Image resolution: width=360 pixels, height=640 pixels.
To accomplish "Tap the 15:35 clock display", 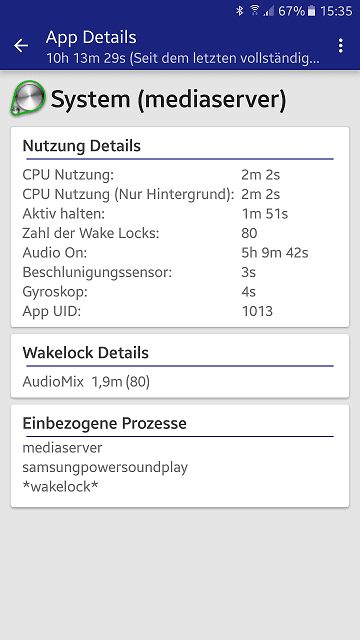I will (x=336, y=11).
